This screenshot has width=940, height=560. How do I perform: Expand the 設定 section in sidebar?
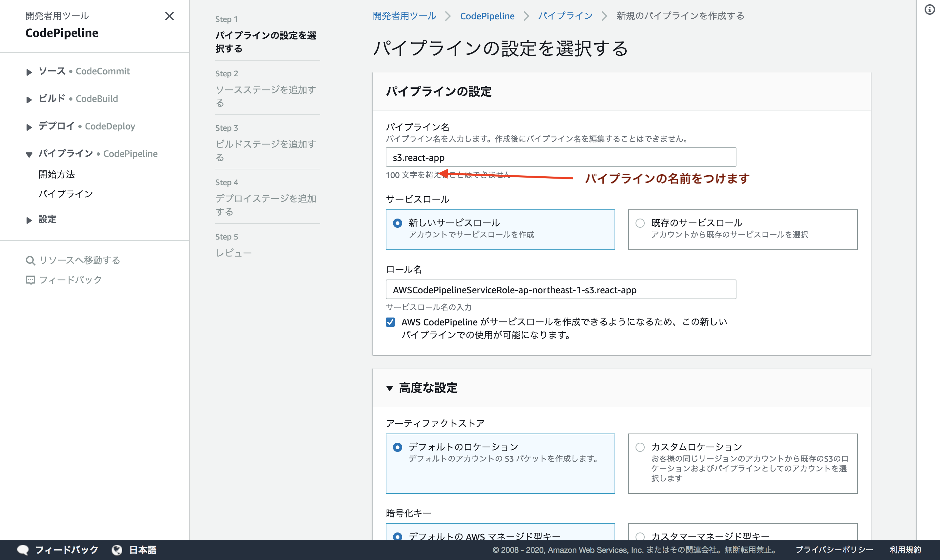click(x=29, y=220)
